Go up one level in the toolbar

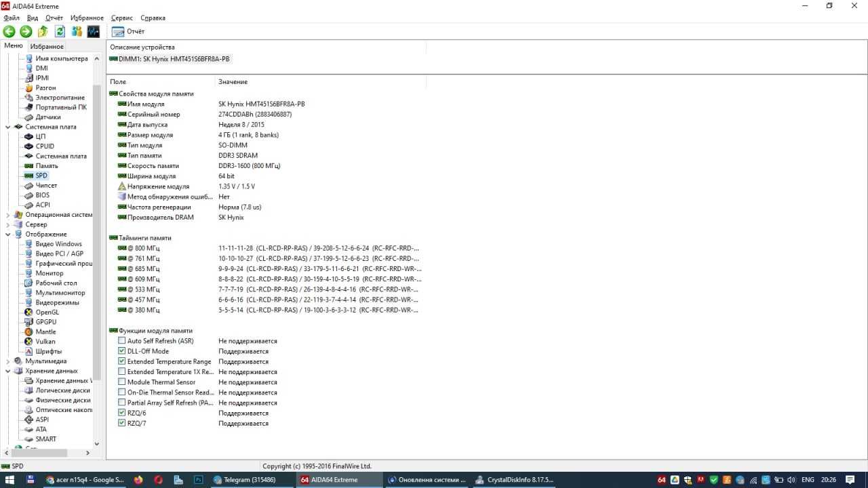click(x=43, y=31)
